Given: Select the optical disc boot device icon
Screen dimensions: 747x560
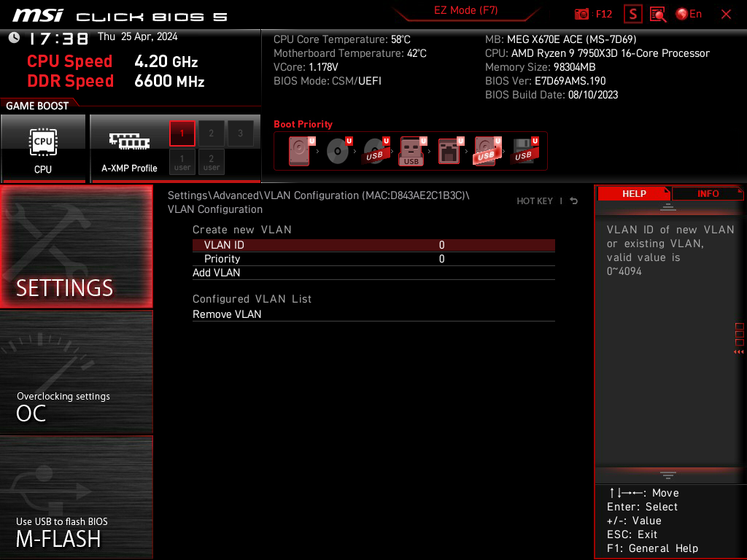Looking at the screenshot, I should [x=338, y=151].
